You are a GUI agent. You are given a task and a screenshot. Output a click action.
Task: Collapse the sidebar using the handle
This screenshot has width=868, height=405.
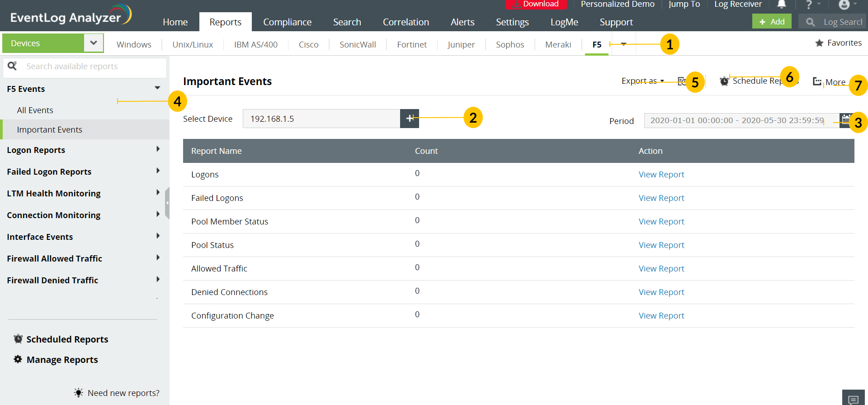click(x=167, y=203)
